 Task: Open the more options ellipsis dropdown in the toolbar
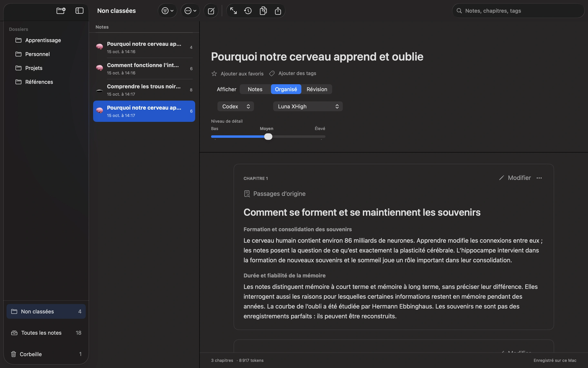(190, 11)
